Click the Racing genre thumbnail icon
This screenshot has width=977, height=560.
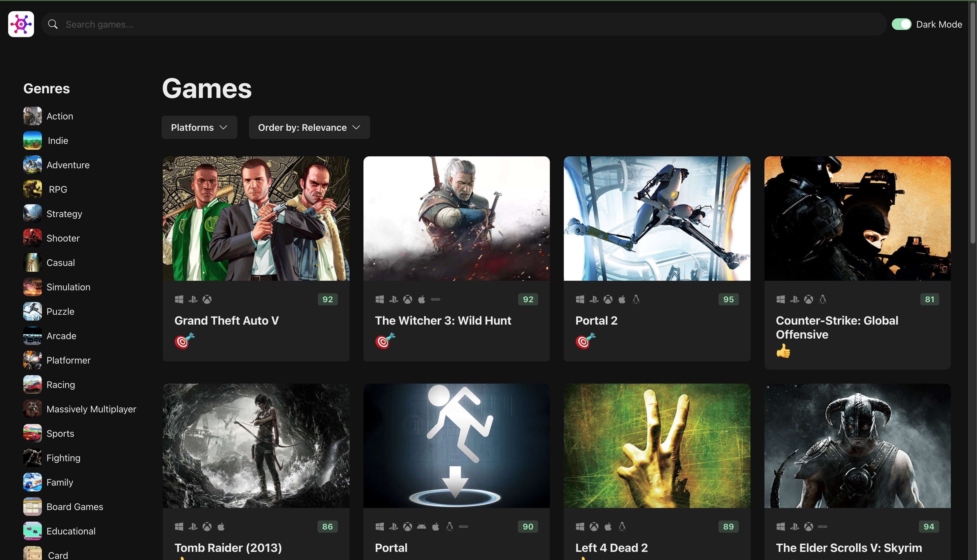click(x=32, y=384)
